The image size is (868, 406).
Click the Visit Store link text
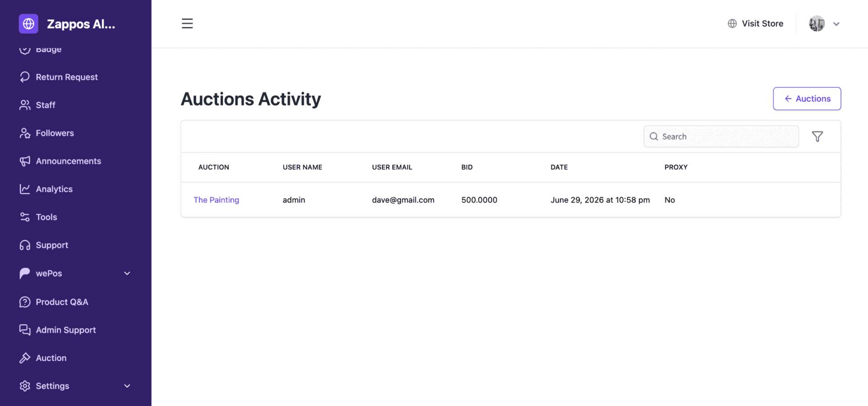pyautogui.click(x=762, y=24)
